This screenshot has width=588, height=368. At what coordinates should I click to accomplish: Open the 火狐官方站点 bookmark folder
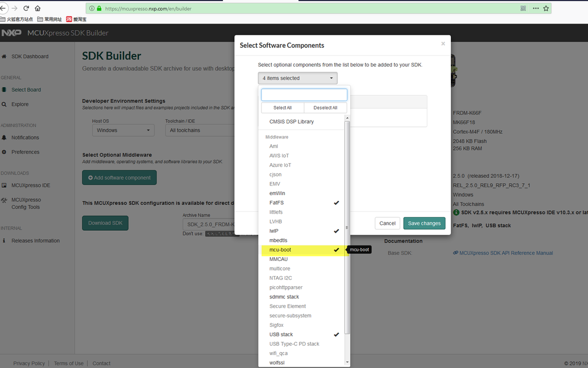(x=16, y=19)
